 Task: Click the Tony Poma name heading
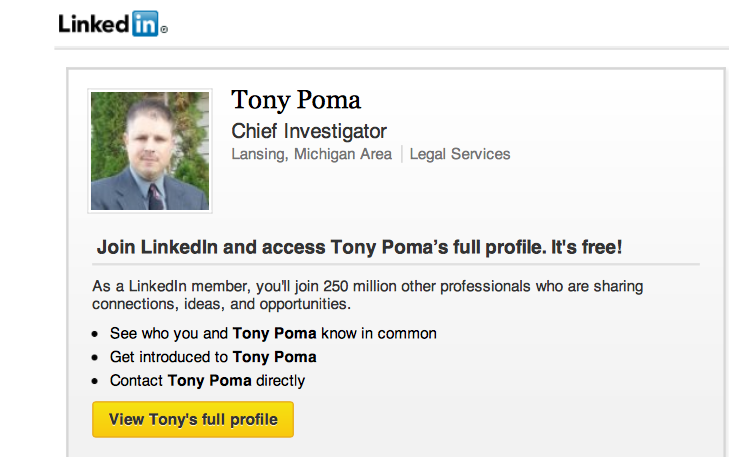(295, 100)
